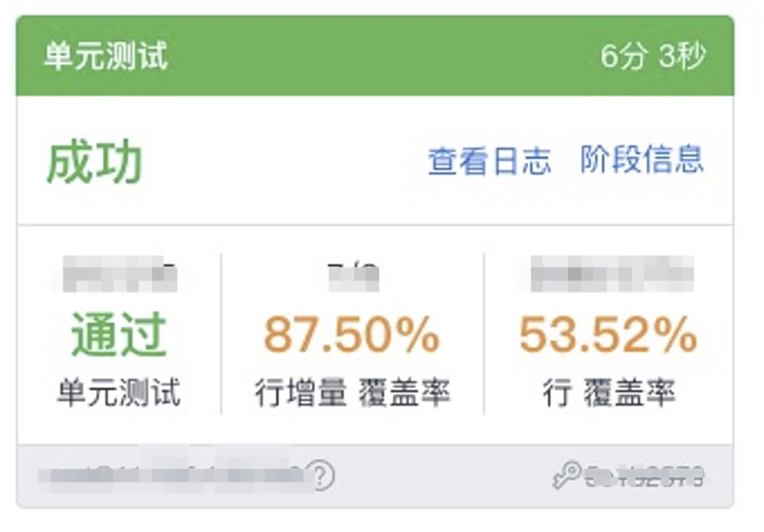764x532 pixels.
Task: Click the blurred footer text left of help
Action: click(177, 476)
